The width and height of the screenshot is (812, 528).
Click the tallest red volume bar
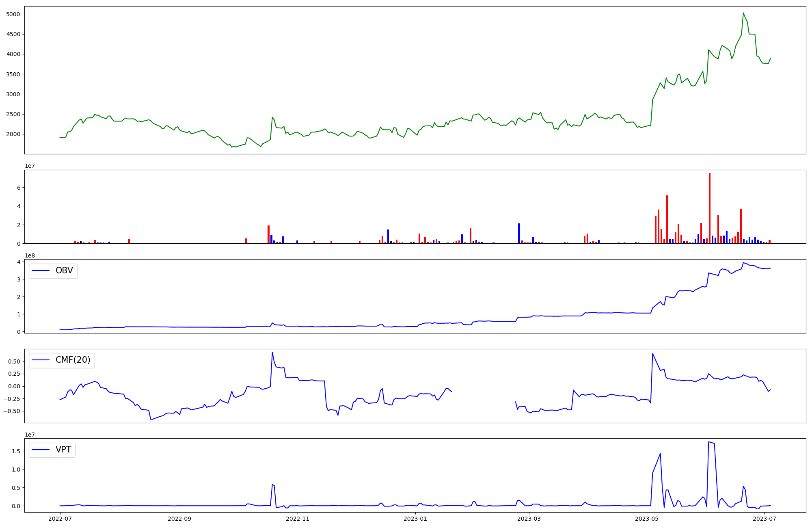click(x=710, y=207)
